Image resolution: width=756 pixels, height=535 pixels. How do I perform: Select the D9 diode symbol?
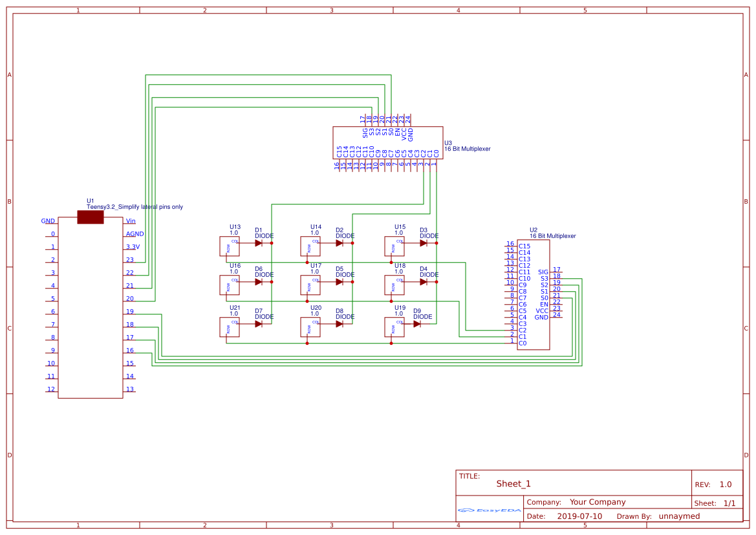point(417,324)
